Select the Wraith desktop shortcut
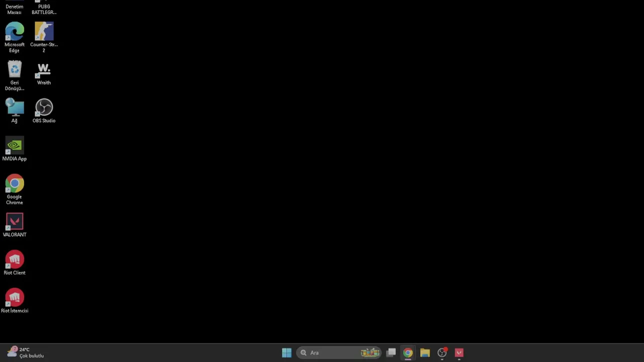 click(44, 74)
